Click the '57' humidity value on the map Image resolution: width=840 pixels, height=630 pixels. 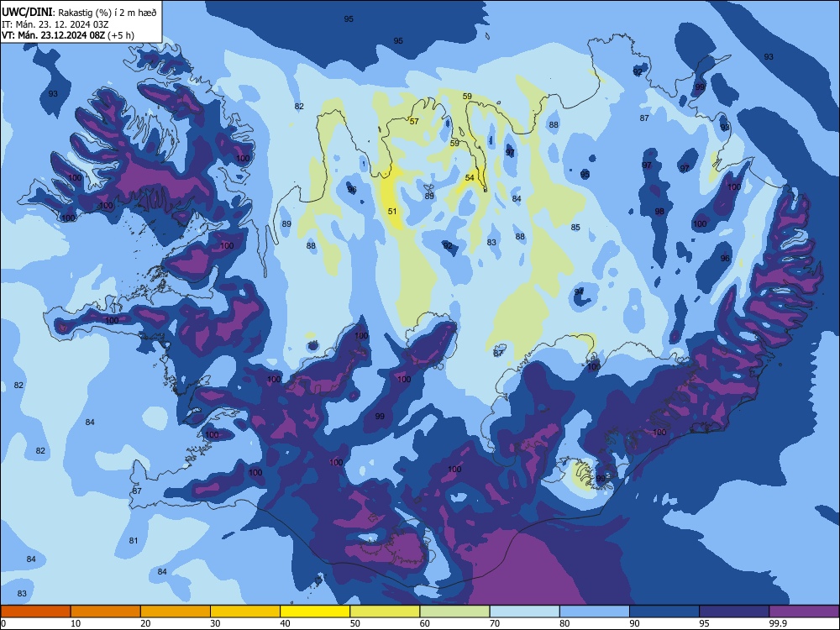coord(414,122)
